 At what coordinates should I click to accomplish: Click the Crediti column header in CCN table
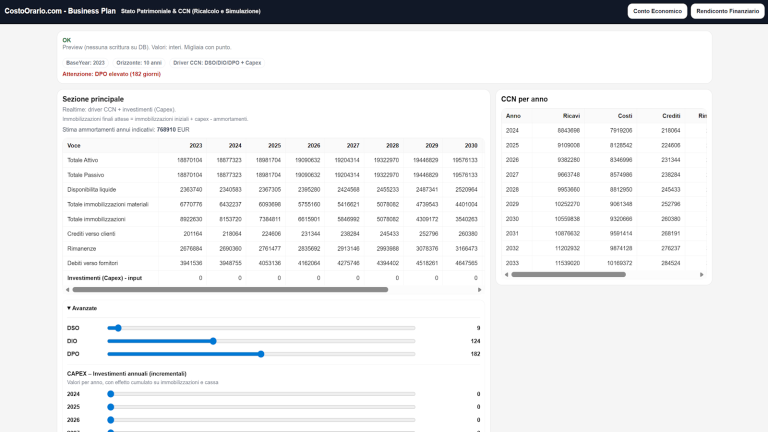coord(671,116)
